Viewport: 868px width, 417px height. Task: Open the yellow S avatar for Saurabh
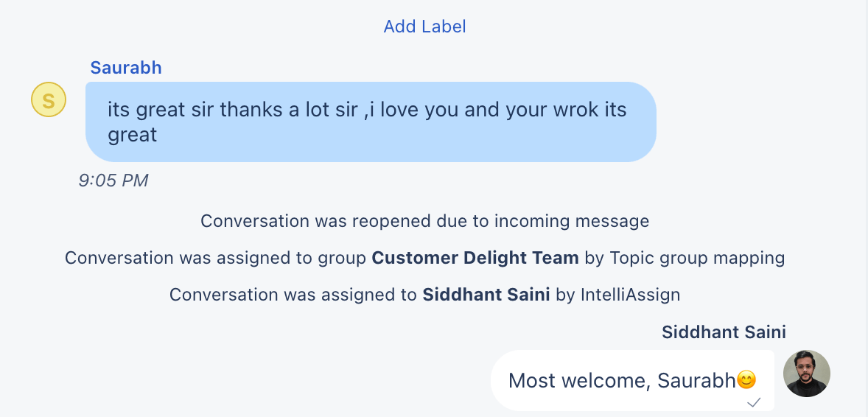(x=49, y=100)
